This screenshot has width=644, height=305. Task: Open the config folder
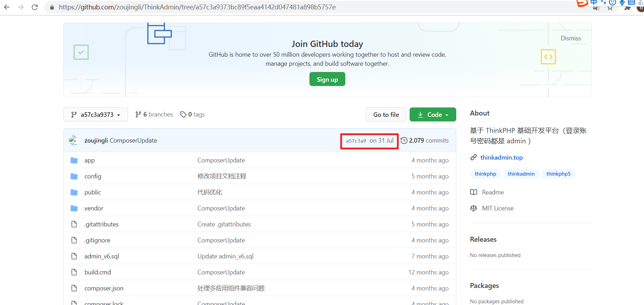[x=93, y=176]
